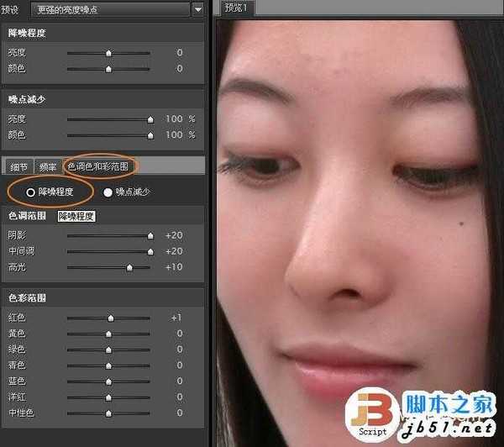Viewport: 504px width, 447px height.
Task: Switch to the 细节 tab
Action: tap(18, 166)
